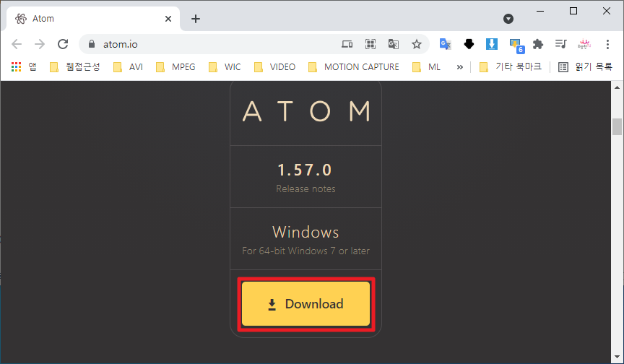Open the WIC bookmark folder
This screenshot has width=624, height=364.
coord(225,66)
